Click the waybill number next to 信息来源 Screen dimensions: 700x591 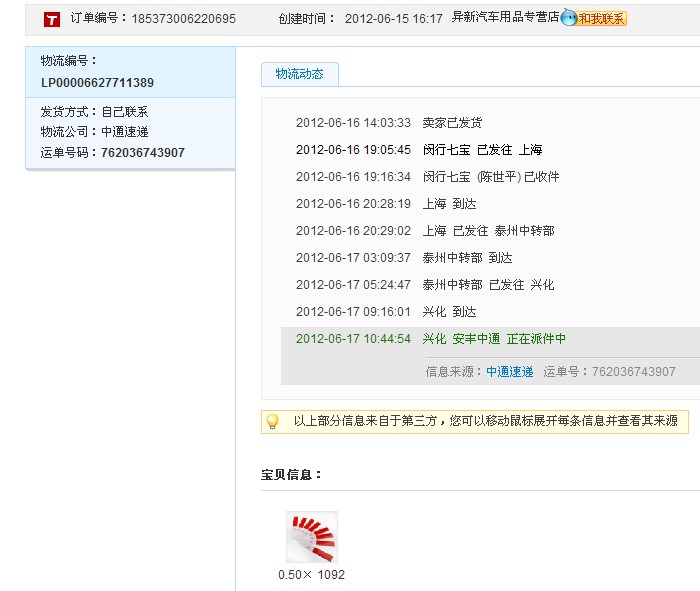(x=633, y=371)
